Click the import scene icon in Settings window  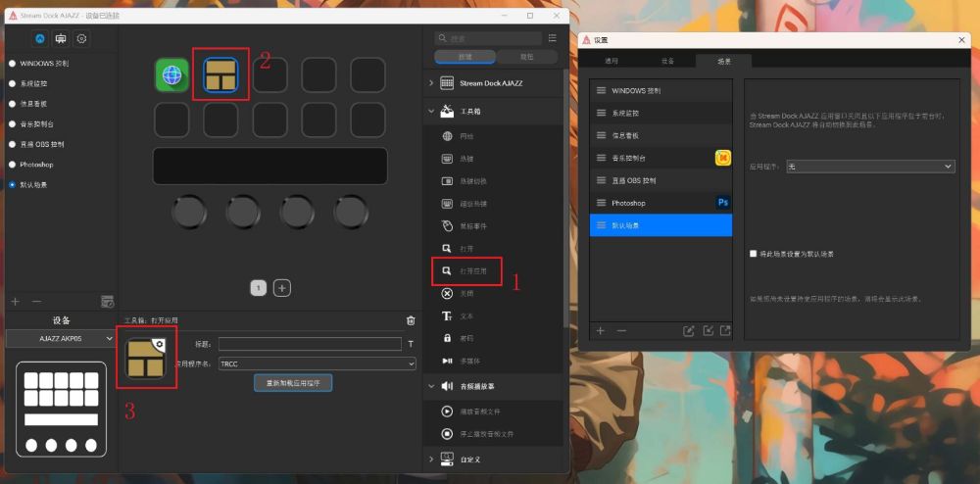709,331
